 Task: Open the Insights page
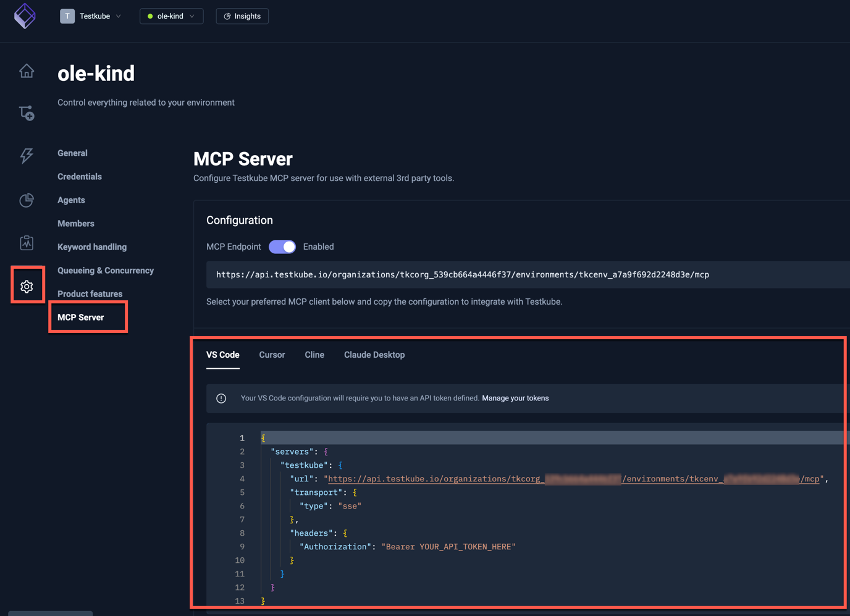(242, 16)
